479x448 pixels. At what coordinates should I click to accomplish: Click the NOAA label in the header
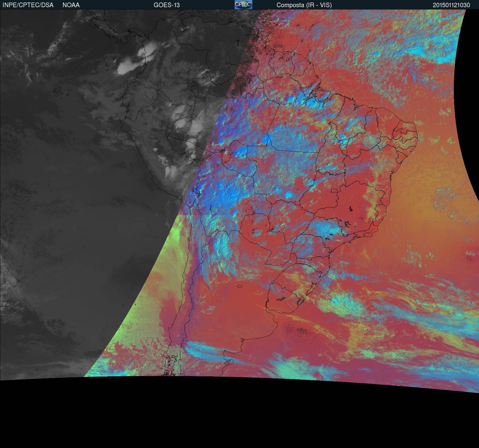pyautogui.click(x=71, y=5)
